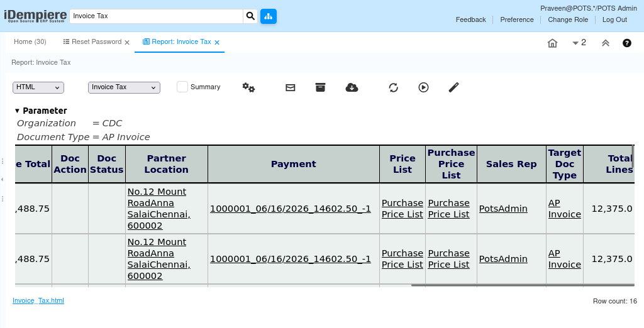Click the Doc Status column header
The image size is (644, 328).
107,164
